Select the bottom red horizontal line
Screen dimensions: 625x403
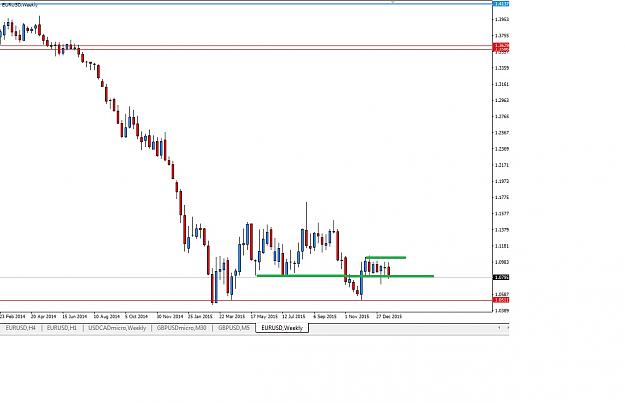246,301
